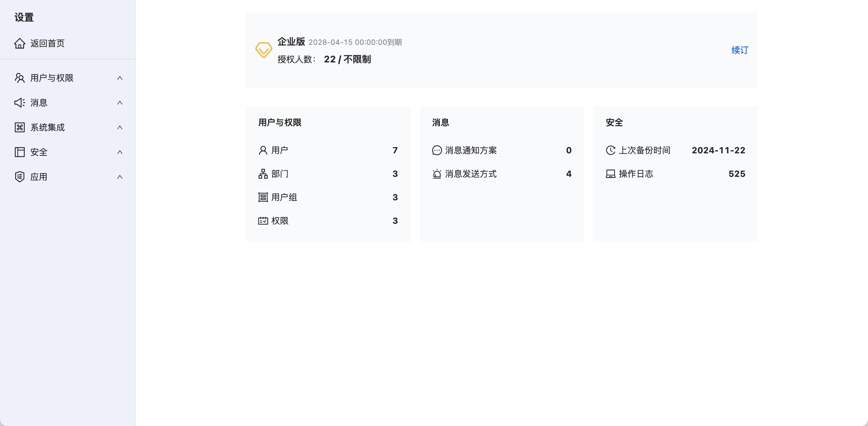Collapse the 用户与权限 section chevron

click(120, 78)
